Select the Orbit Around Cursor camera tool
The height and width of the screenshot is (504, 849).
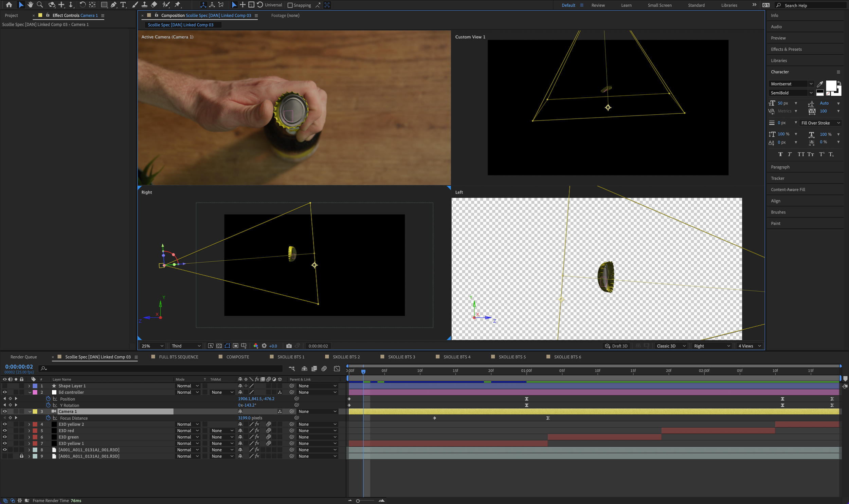pos(52,5)
